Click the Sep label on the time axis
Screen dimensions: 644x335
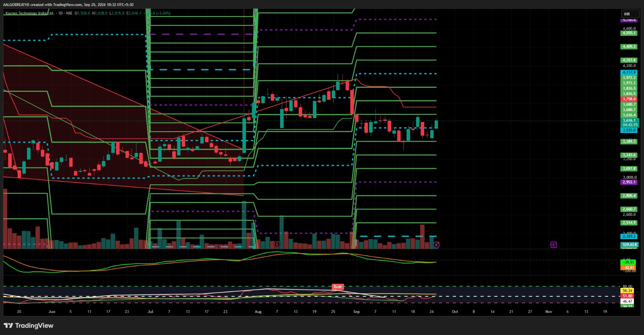pos(356,312)
